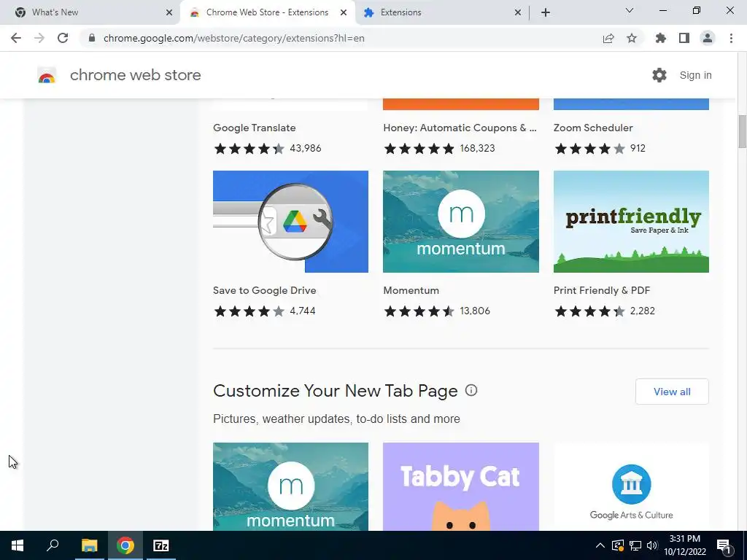747x560 pixels.
Task: Reload the current page
Action: 63,38
